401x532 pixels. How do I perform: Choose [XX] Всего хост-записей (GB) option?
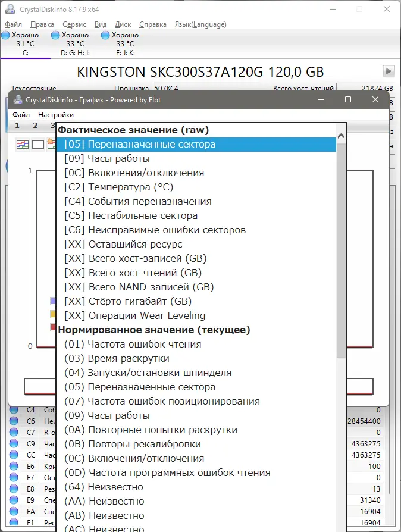(x=196, y=258)
